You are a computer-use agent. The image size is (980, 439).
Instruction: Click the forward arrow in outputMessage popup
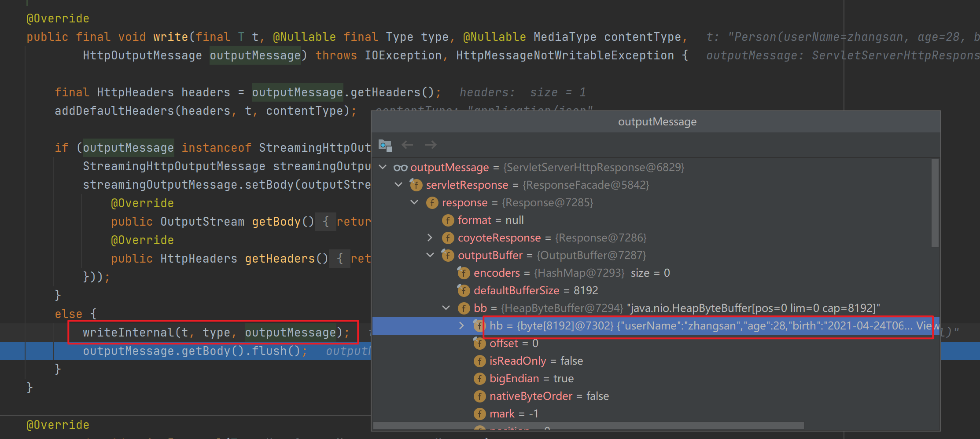click(431, 145)
